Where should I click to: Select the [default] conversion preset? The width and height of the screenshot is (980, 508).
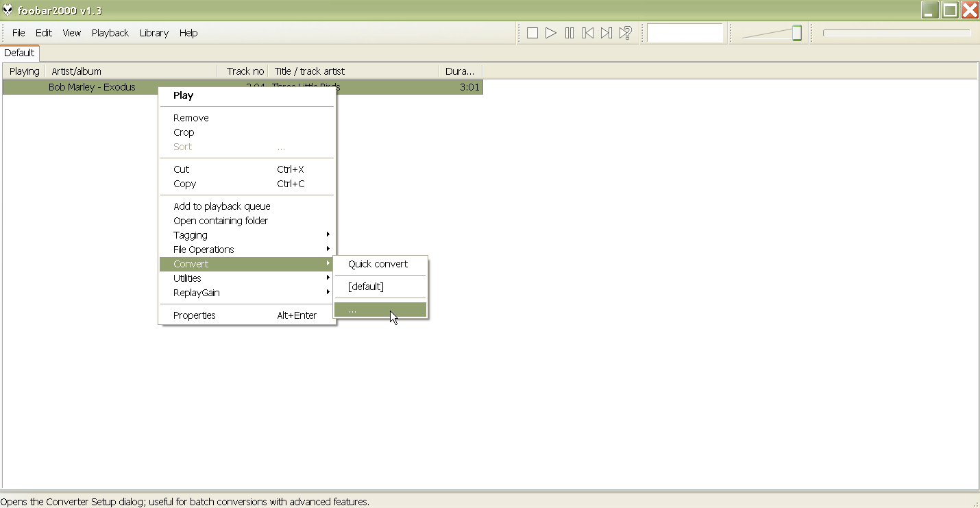(x=380, y=287)
